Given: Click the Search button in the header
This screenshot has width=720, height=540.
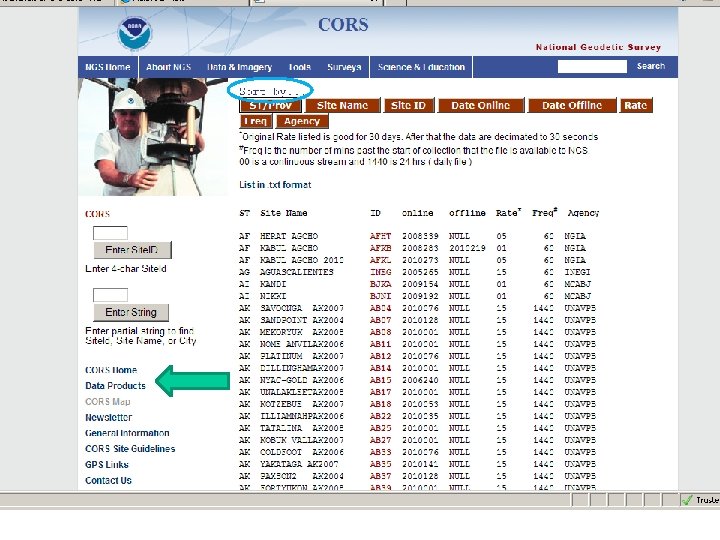Looking at the screenshot, I should [x=651, y=66].
